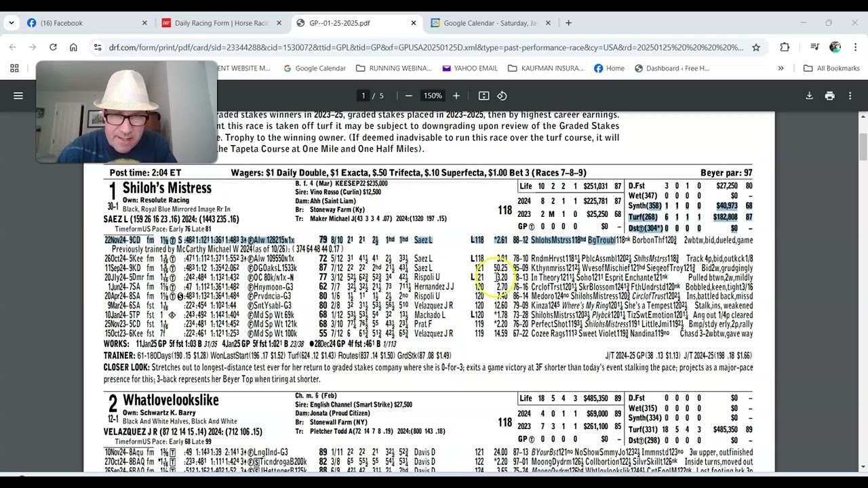Open the YAHOO EMAIL bookmark
The image size is (868, 488).
pyautogui.click(x=470, y=68)
